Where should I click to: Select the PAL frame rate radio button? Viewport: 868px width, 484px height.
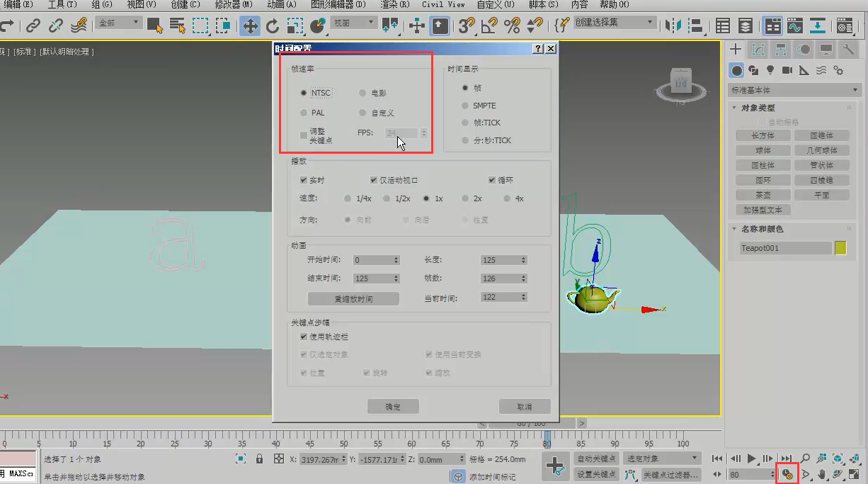tap(304, 112)
